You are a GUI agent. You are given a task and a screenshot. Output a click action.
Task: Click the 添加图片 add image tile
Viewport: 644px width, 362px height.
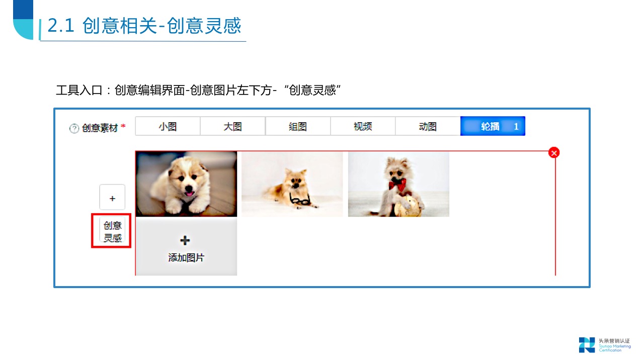click(x=186, y=246)
